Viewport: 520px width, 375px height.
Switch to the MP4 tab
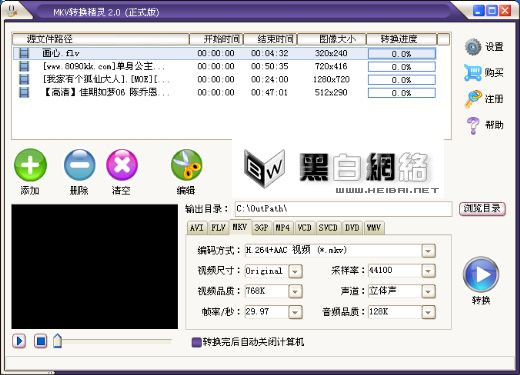pos(283,228)
